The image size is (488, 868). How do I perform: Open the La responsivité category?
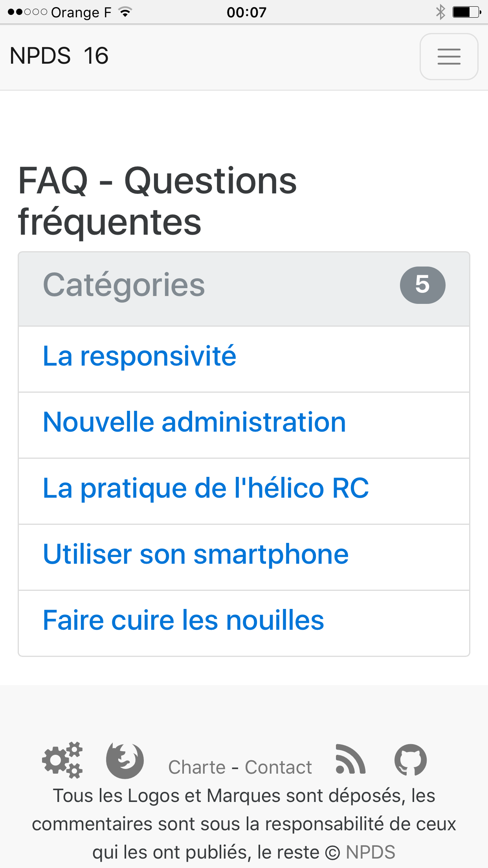(139, 356)
